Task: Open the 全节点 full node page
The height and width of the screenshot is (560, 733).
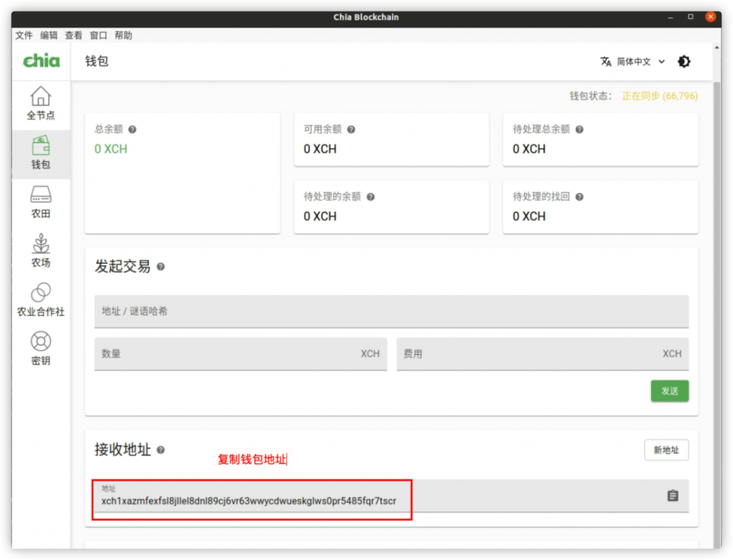Action: 41,104
